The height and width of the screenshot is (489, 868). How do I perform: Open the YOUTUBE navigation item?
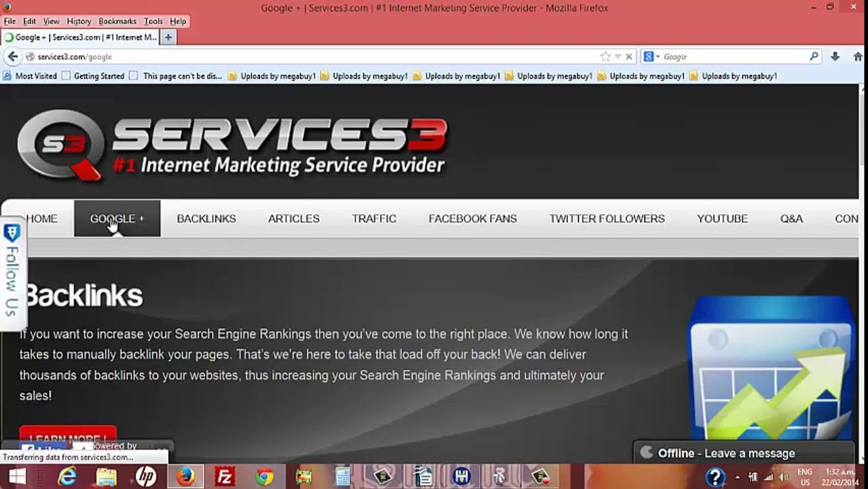[x=722, y=219]
